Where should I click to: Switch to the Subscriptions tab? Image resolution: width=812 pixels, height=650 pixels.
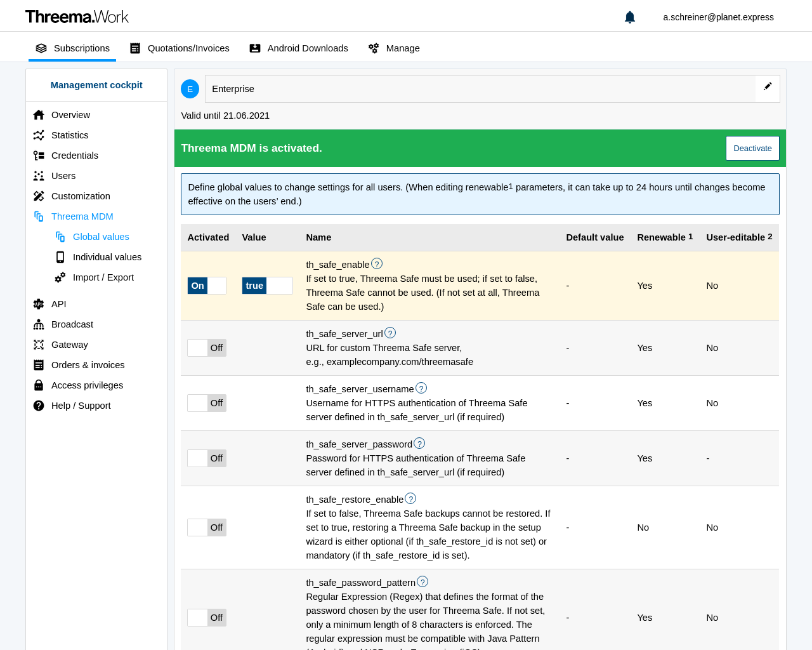tap(72, 48)
